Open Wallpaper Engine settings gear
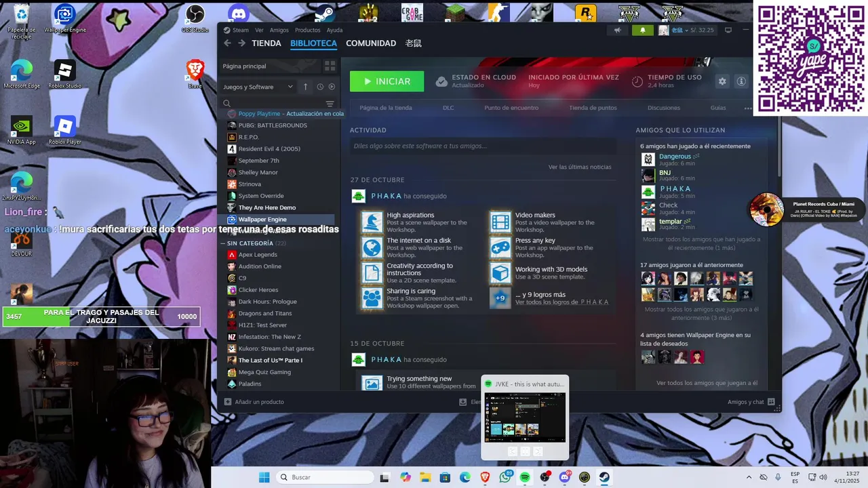This screenshot has width=868, height=488. (x=722, y=81)
